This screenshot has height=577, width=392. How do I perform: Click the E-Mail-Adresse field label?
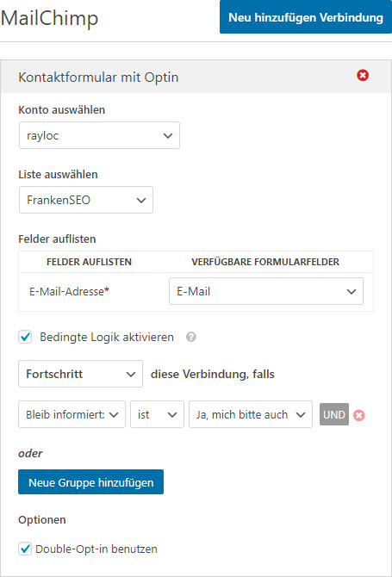[69, 291]
